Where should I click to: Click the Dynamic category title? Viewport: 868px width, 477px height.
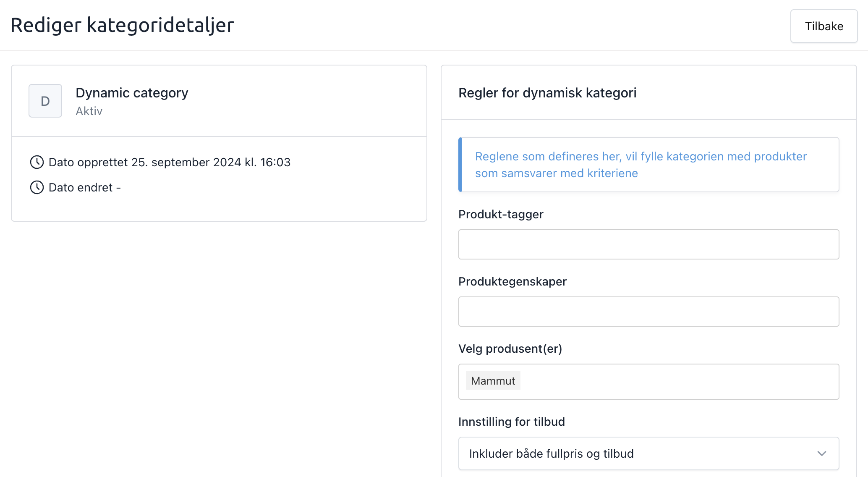point(132,93)
